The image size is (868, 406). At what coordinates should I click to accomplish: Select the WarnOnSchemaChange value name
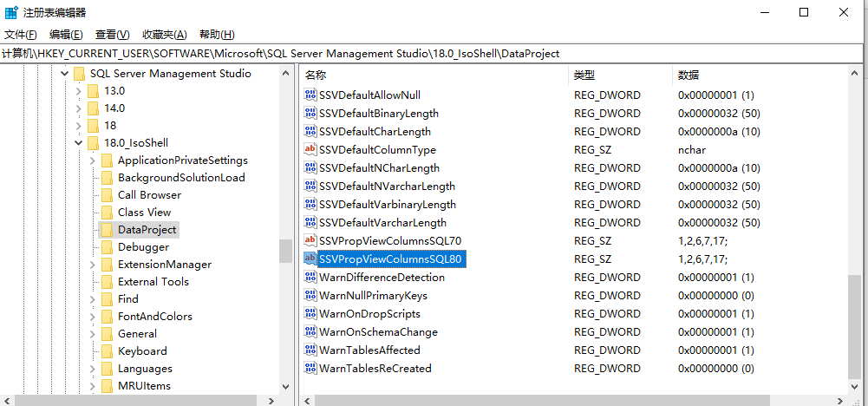(378, 331)
